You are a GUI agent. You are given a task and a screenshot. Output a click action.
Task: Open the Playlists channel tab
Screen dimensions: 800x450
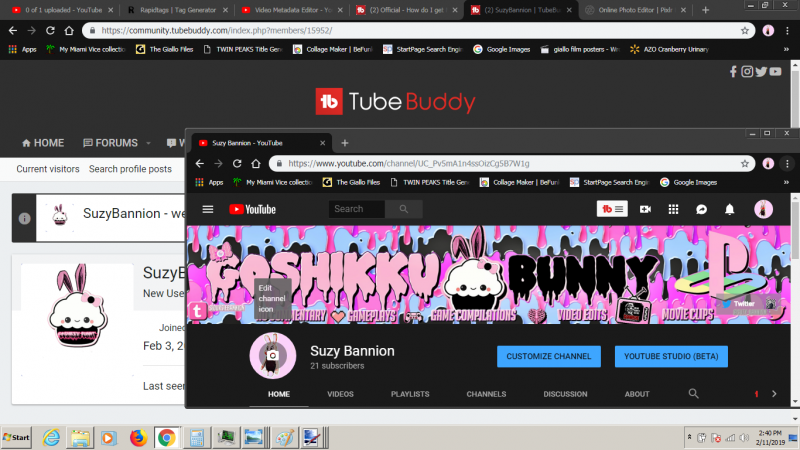click(410, 394)
